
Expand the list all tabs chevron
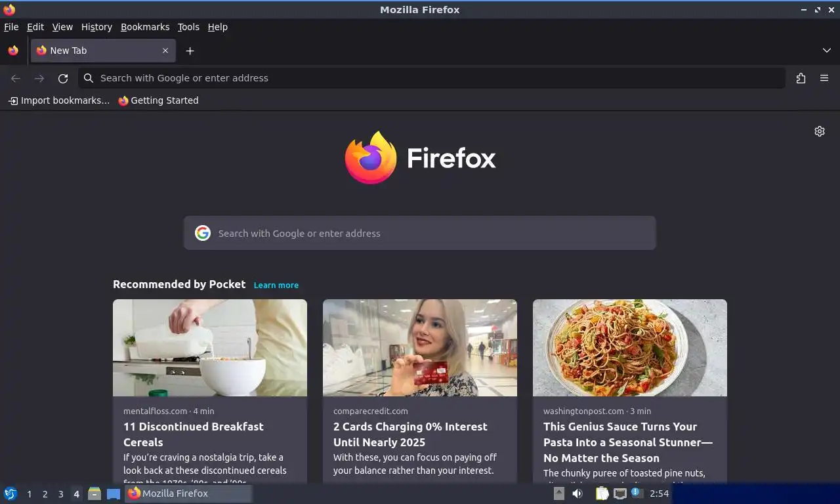point(826,51)
